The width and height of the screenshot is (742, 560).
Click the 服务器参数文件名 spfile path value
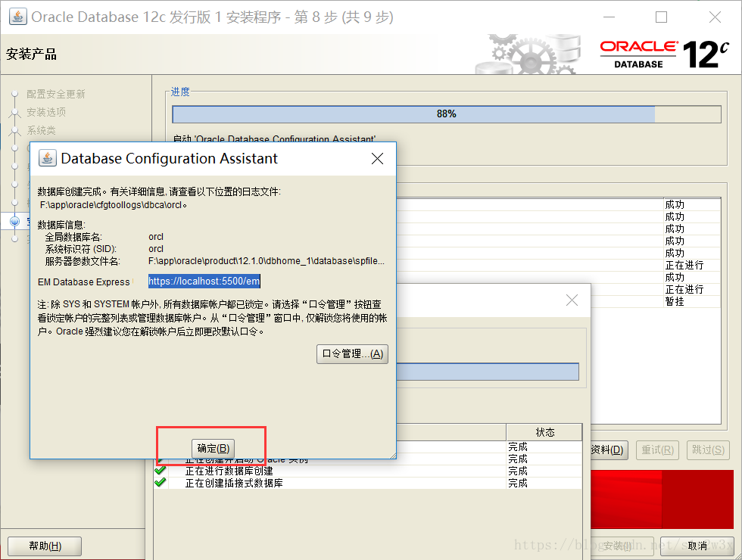[x=267, y=261]
